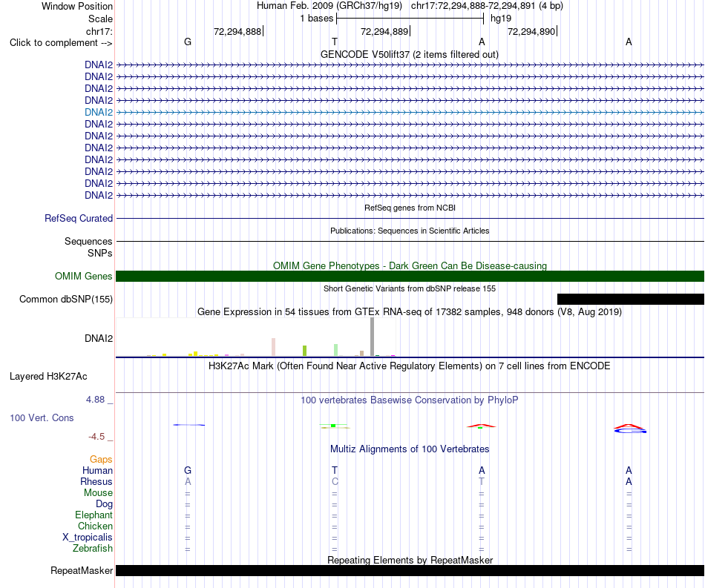The image size is (705, 588).
Task: Click the dark green bar in GTEx chart
Action: pyautogui.click(x=377, y=356)
